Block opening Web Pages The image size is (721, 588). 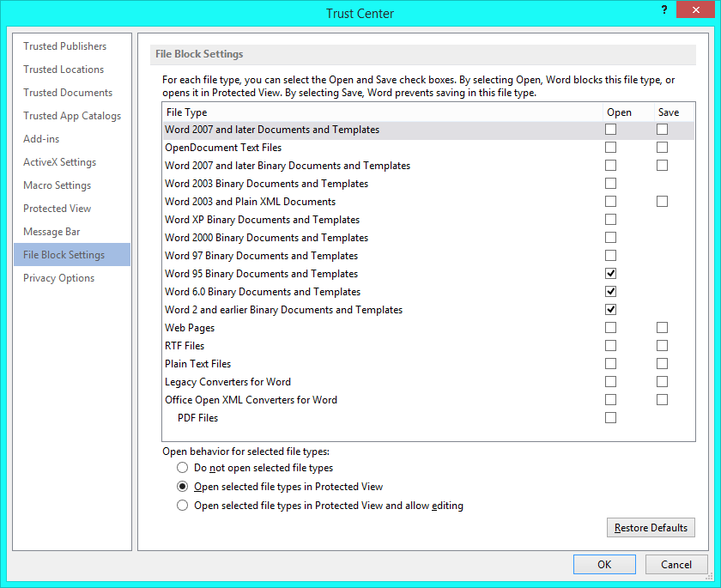[610, 328]
